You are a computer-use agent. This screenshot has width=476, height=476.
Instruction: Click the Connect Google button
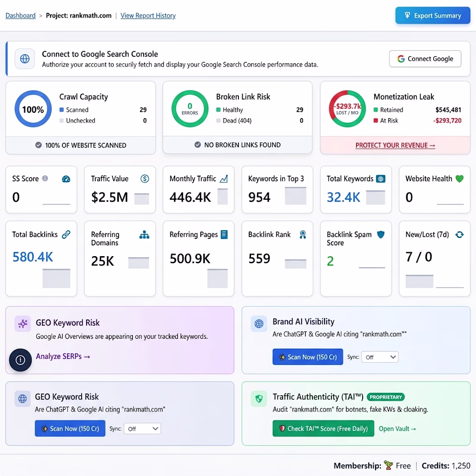(425, 58)
